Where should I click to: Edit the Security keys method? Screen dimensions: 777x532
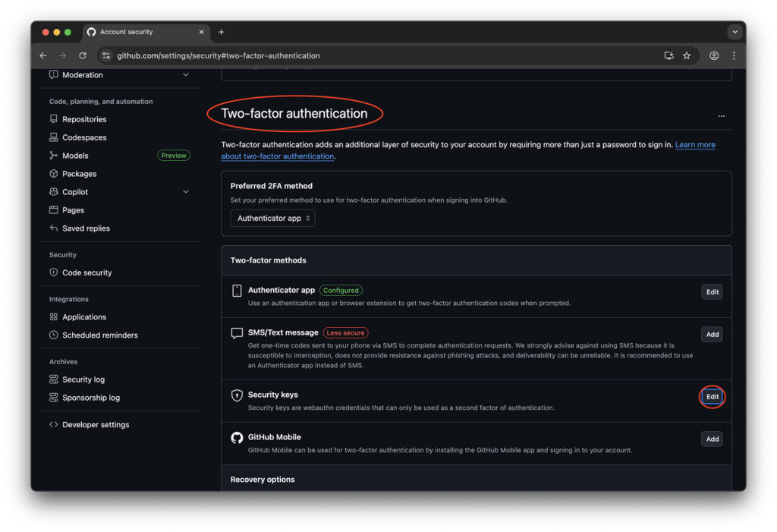tap(712, 397)
